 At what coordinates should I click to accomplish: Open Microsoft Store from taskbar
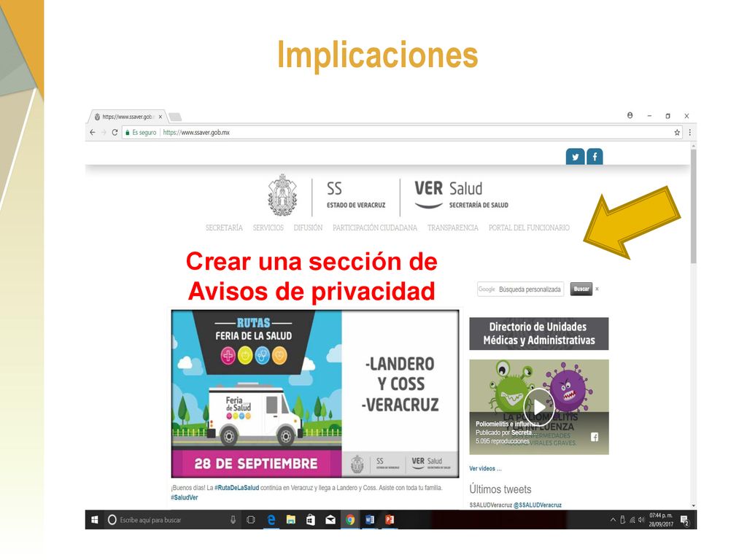click(310, 519)
